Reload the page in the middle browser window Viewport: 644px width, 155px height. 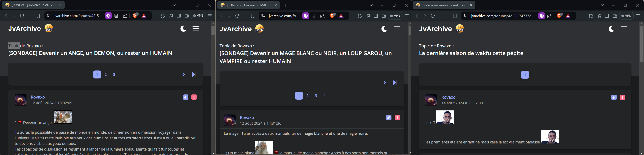(x=237, y=16)
